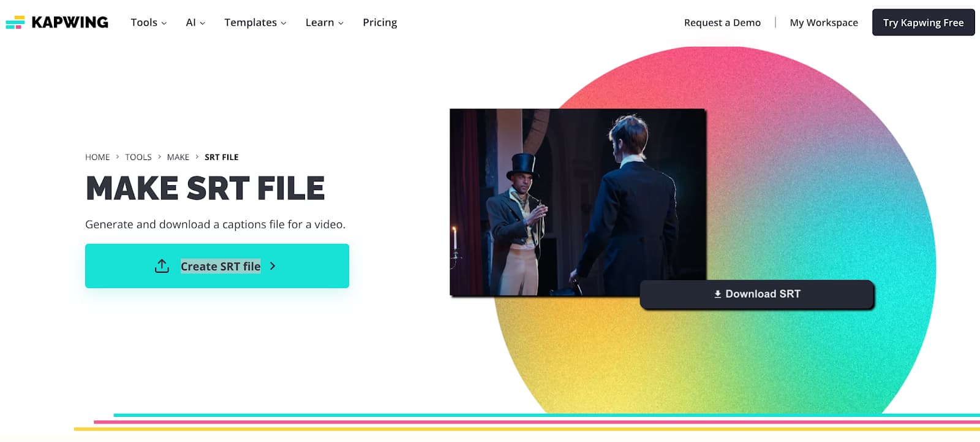Click the download arrow icon on Download SRT
The image size is (980, 442).
pos(718,294)
